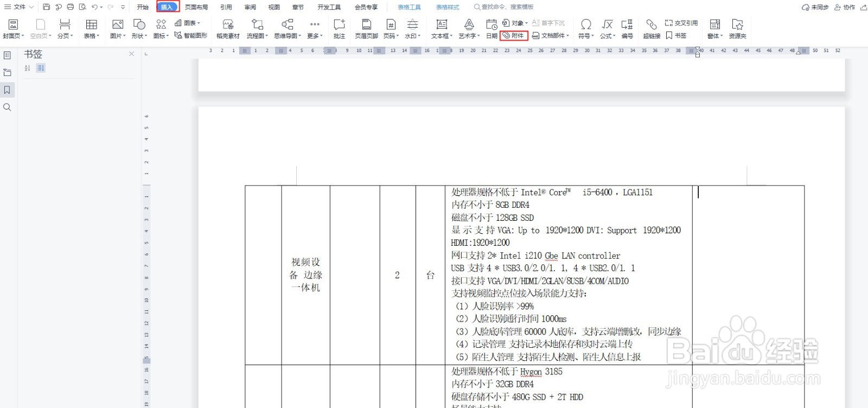Click the 未同步 sync status button
The height and width of the screenshot is (408, 868).
click(815, 7)
